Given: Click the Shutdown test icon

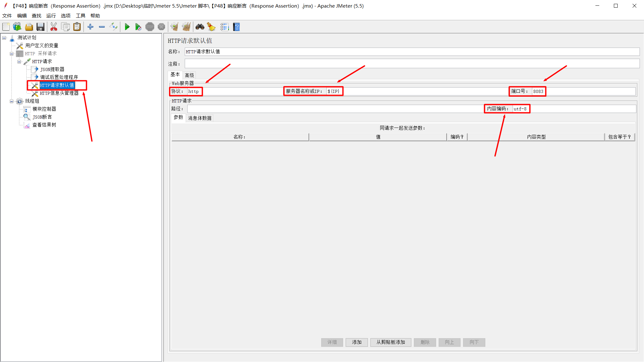Looking at the screenshot, I should (x=161, y=27).
